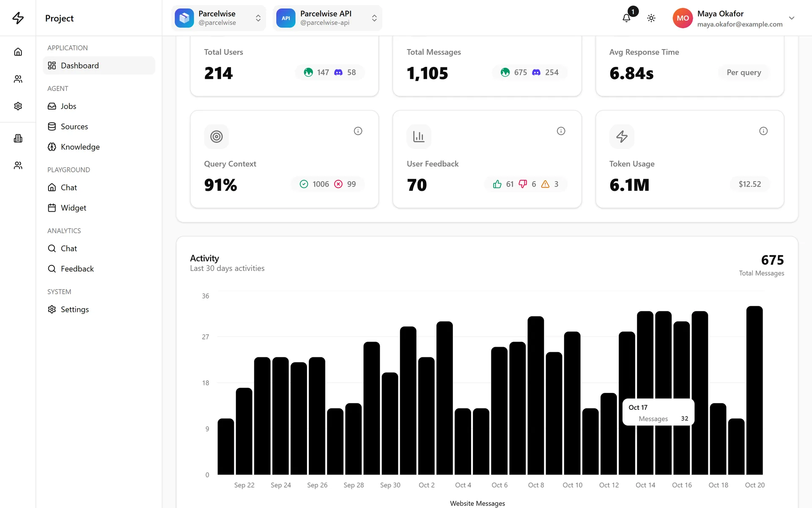Open Settings under System
812x508 pixels.
pyautogui.click(x=99, y=309)
